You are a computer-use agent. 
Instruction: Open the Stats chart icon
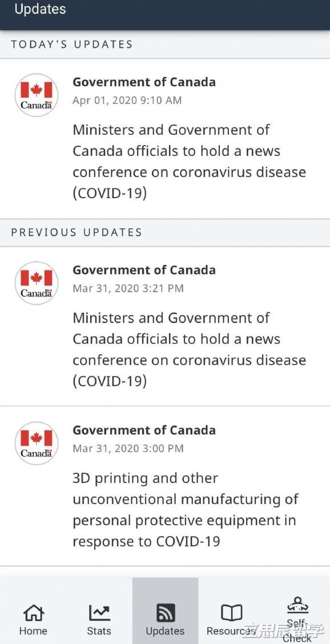(x=99, y=613)
